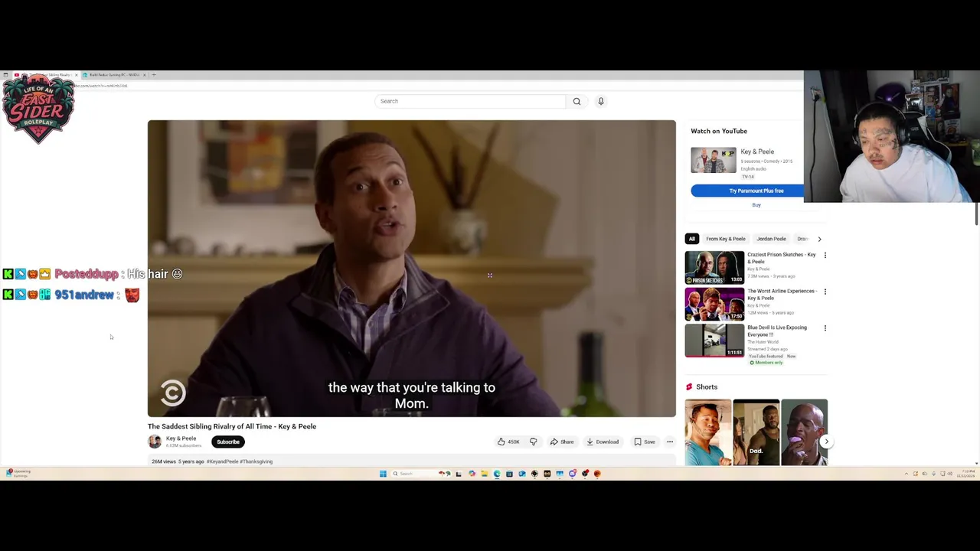Click the #Thanksgiving hashtag

(256, 461)
